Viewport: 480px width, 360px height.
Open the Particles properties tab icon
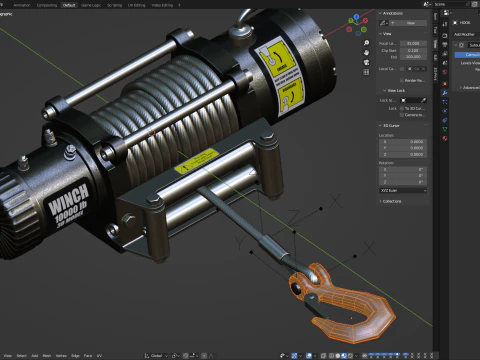pos(445,102)
